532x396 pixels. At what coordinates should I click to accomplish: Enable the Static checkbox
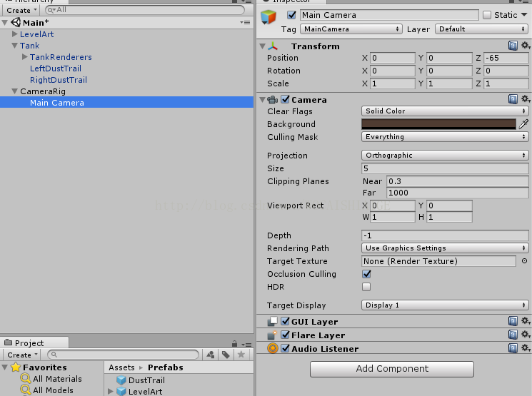click(x=487, y=15)
